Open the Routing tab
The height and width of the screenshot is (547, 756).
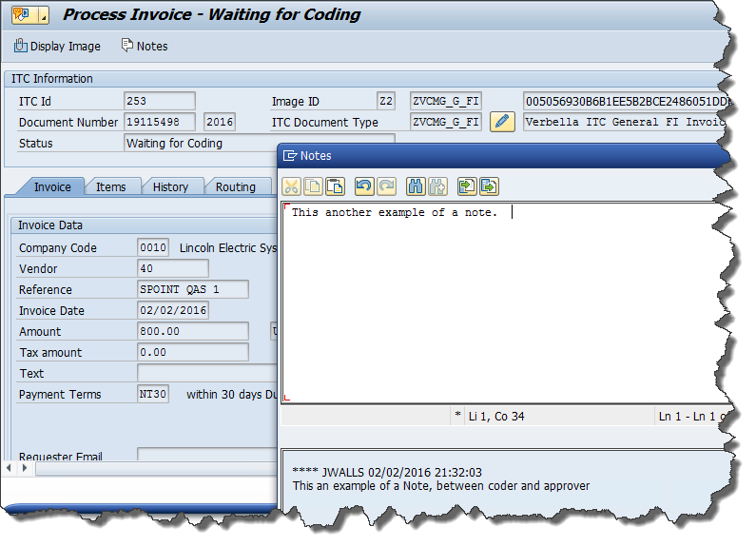(235, 187)
